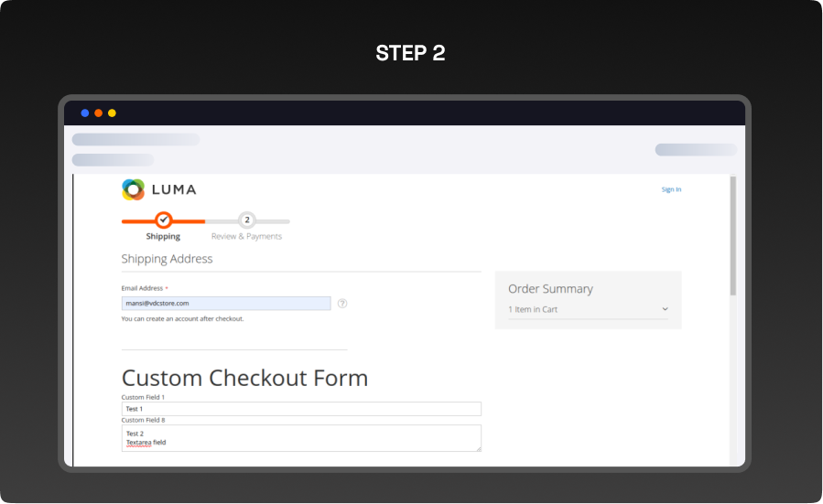Click the step 2 circle icon
This screenshot has width=823, height=504.
(x=246, y=220)
